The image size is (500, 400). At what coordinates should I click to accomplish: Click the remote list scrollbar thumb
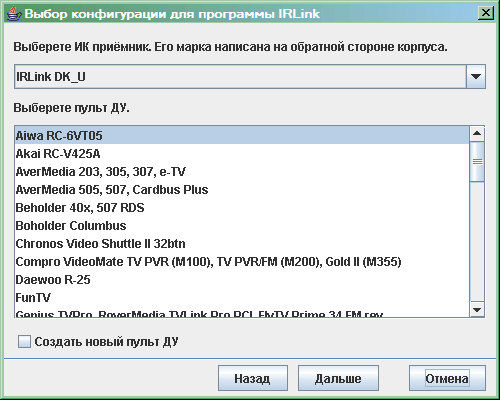coord(477,161)
